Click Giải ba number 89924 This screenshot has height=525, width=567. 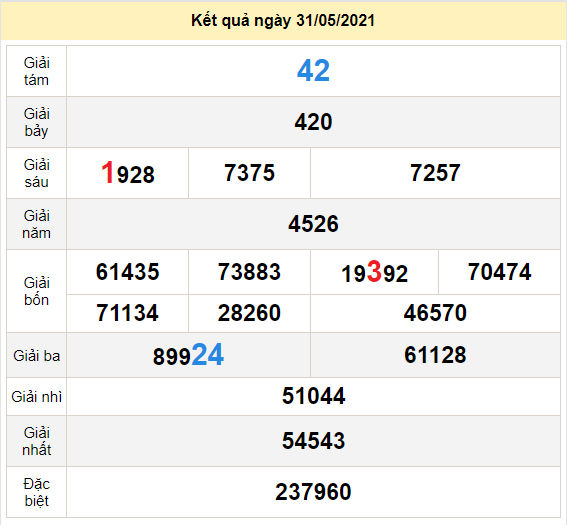click(x=188, y=355)
